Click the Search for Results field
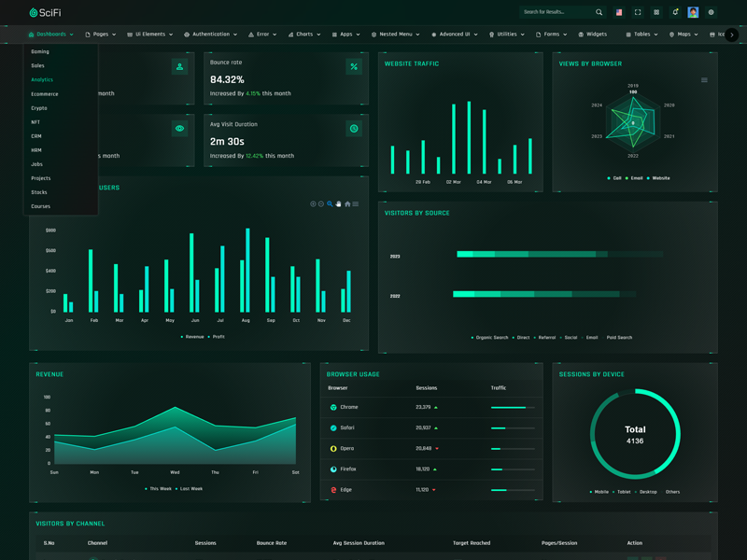 (557, 12)
